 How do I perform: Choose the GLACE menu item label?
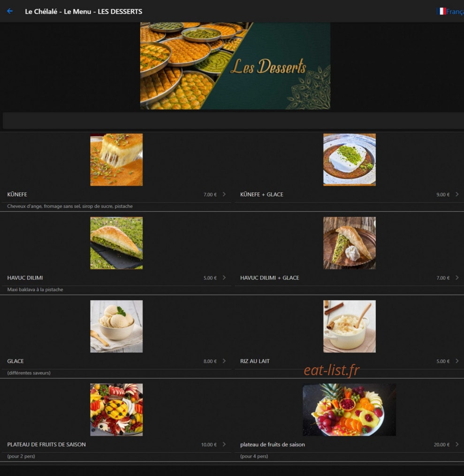pyautogui.click(x=15, y=361)
